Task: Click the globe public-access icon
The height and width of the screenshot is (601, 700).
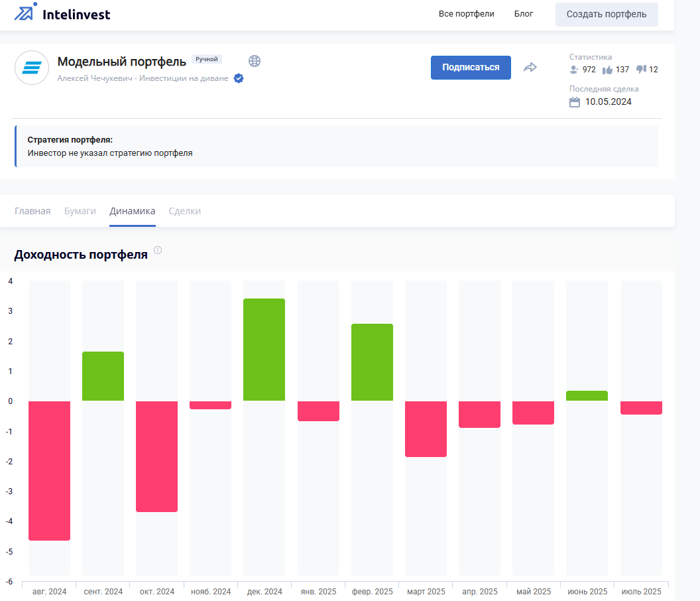Action: [255, 61]
